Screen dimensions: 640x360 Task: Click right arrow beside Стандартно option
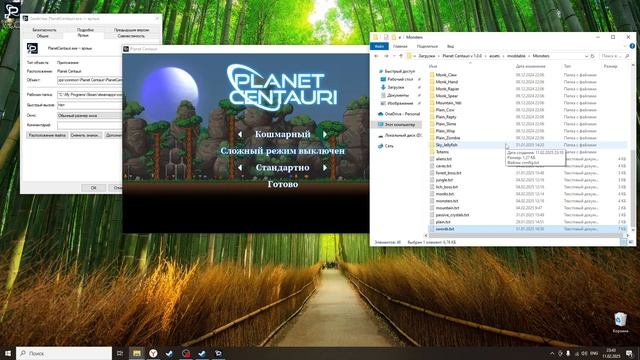pos(325,167)
